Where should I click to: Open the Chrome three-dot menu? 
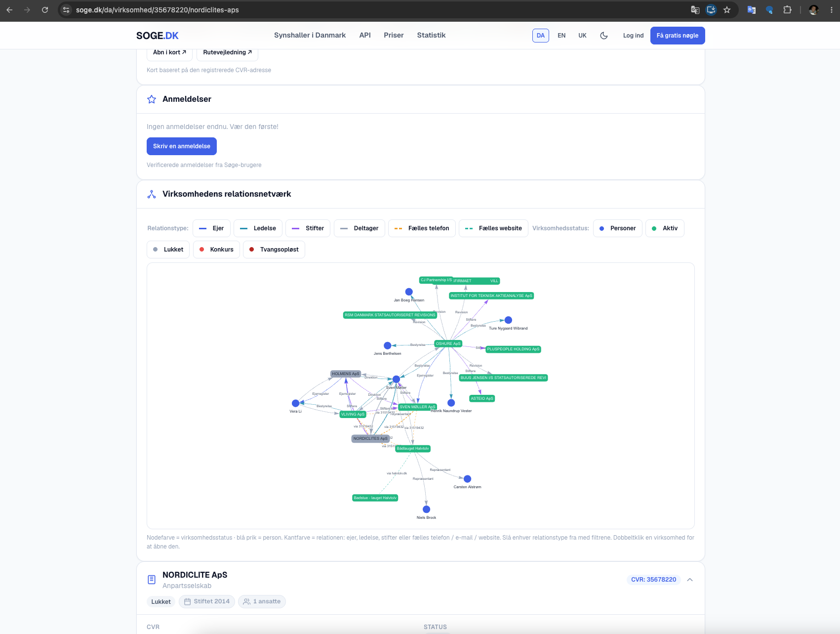point(832,10)
